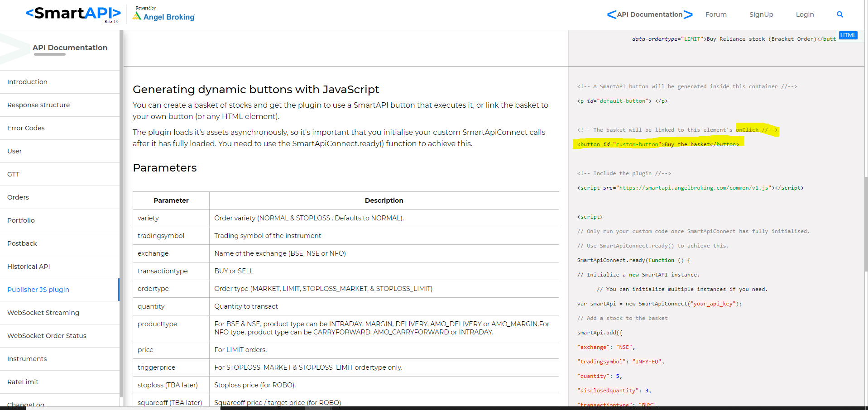
Task: Open the GTT section
Action: coord(60,174)
